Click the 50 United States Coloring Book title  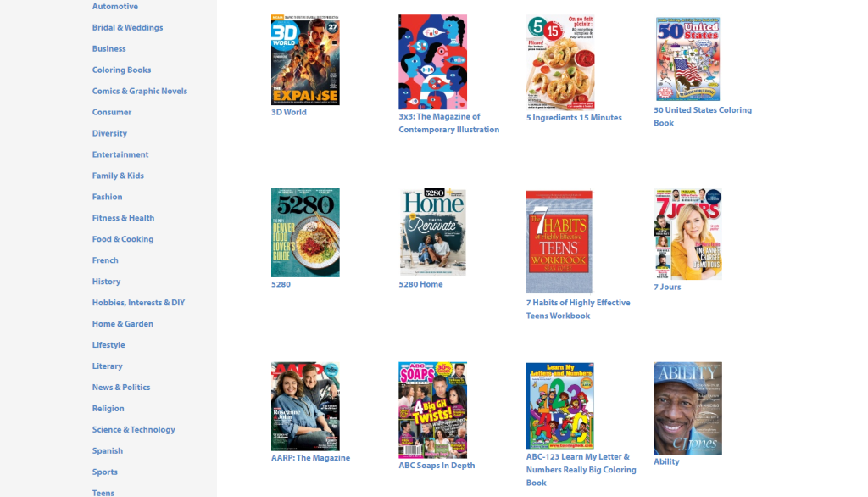(x=703, y=116)
